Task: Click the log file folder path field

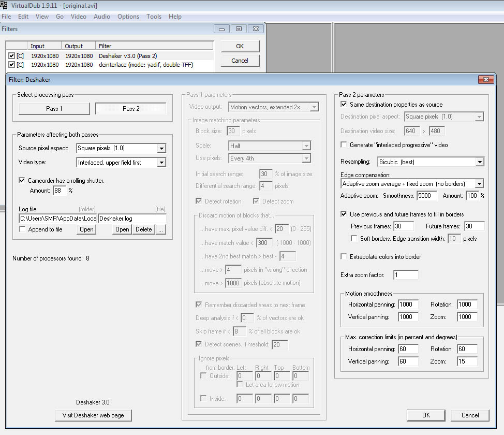Action: pyautogui.click(x=57, y=219)
